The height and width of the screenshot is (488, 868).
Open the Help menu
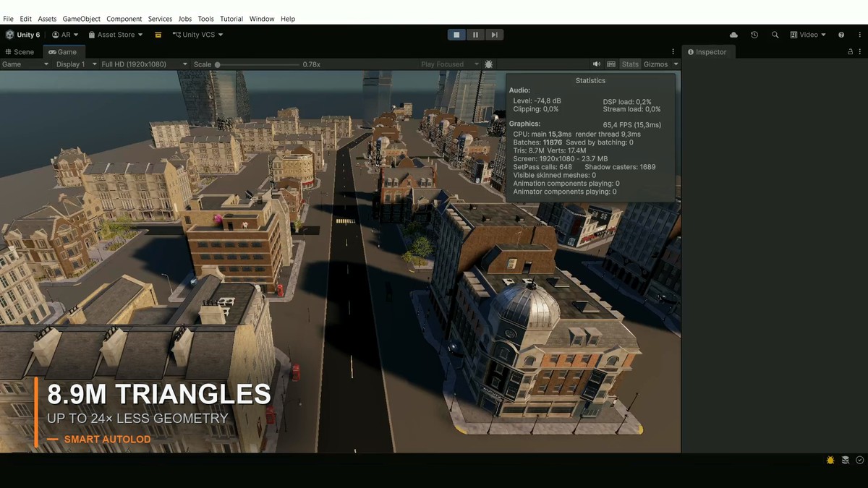(x=288, y=19)
